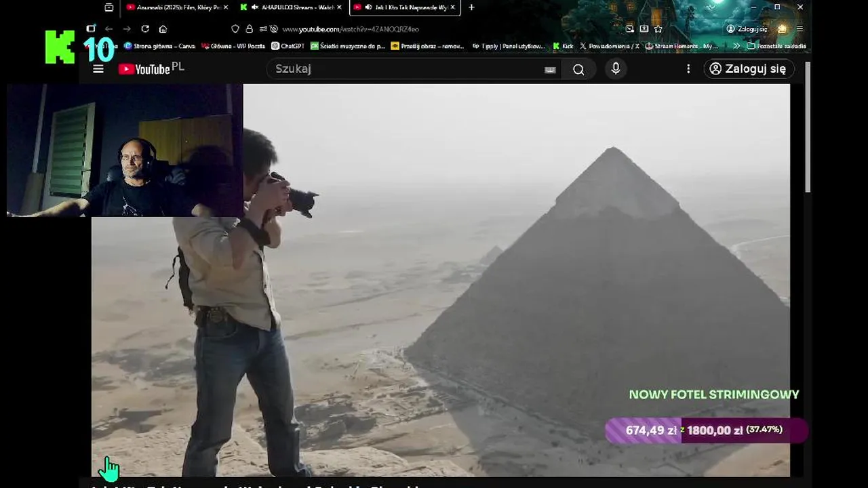868x488 pixels.
Task: Click the blocked autoplay indicator icon
Action: pos(274,29)
